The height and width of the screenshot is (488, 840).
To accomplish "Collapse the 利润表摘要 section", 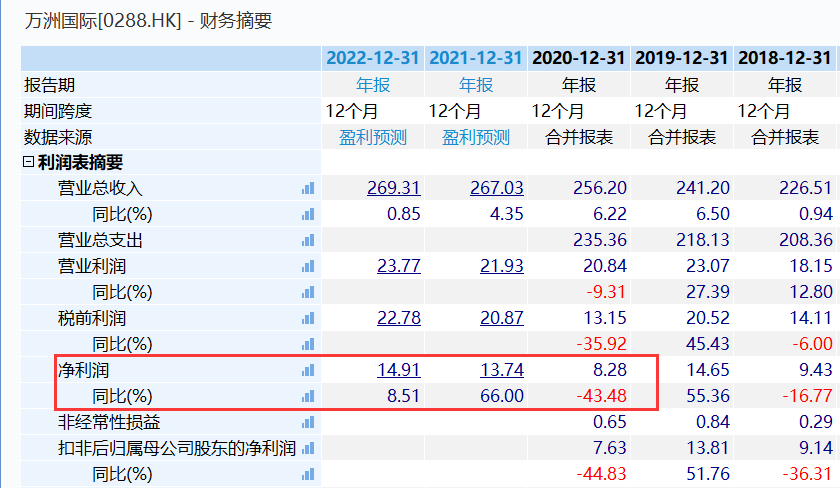I will pos(28,162).
